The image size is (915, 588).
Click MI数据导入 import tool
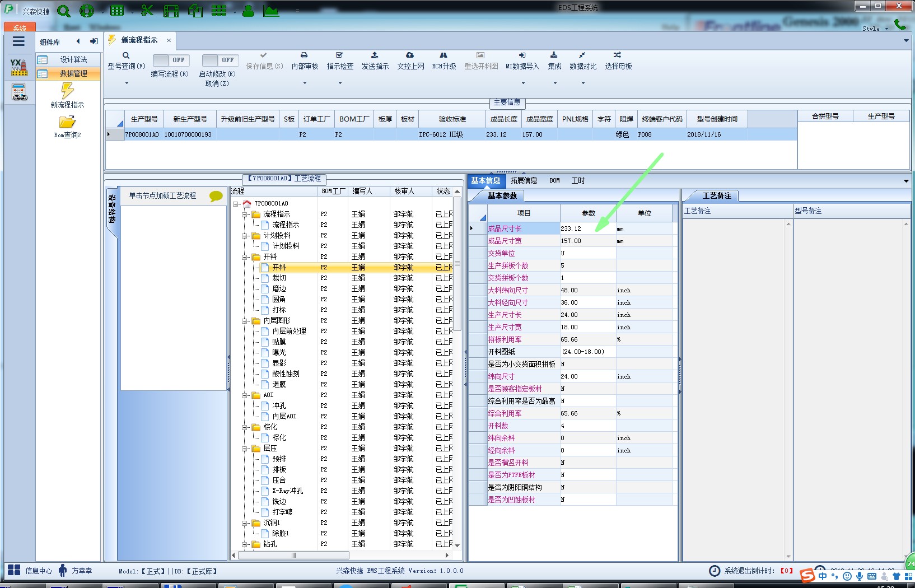point(522,61)
